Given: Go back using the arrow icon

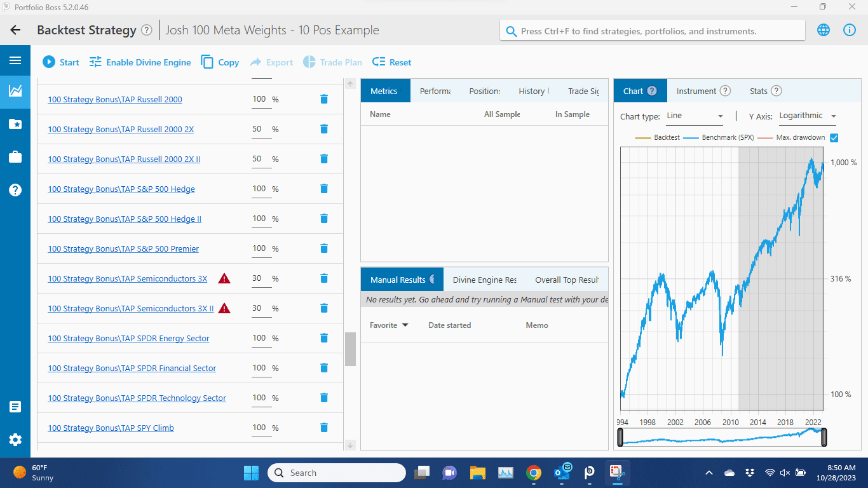Looking at the screenshot, I should click(x=15, y=30).
